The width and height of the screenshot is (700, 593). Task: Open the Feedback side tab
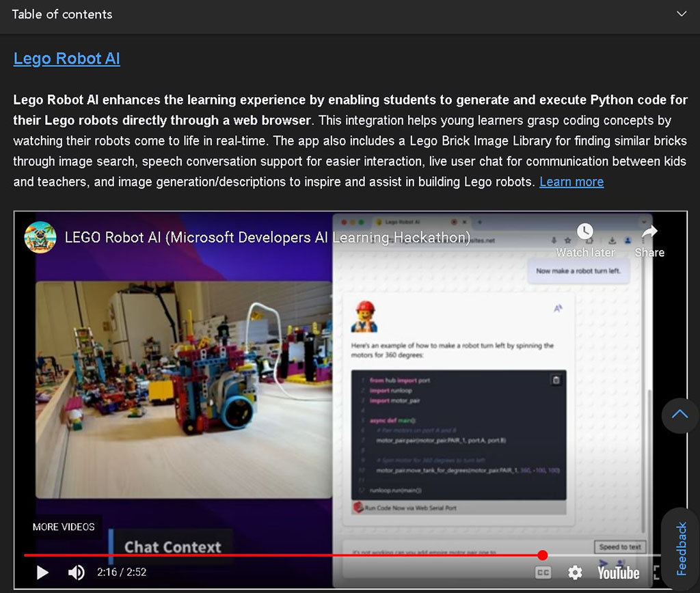tap(681, 549)
